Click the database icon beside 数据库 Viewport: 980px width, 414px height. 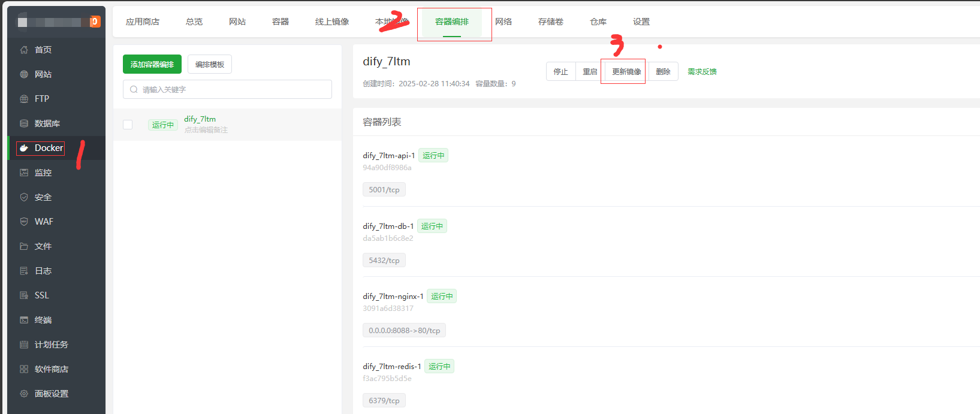click(x=24, y=123)
